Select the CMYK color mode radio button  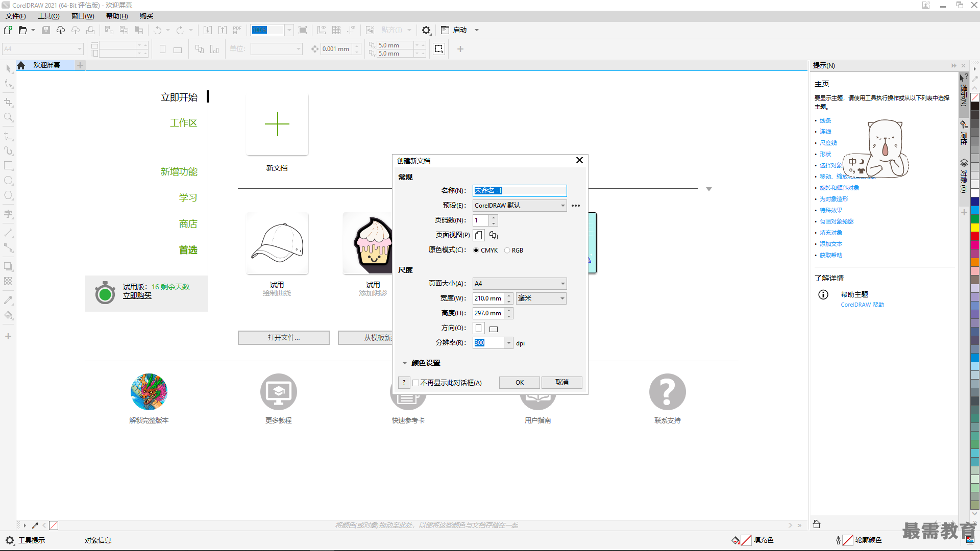point(476,251)
